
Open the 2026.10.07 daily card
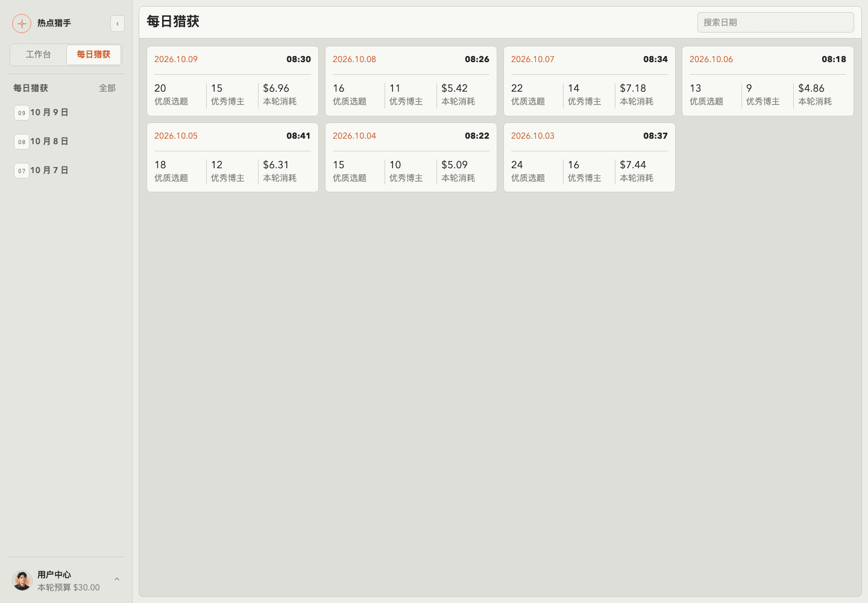pyautogui.click(x=590, y=81)
